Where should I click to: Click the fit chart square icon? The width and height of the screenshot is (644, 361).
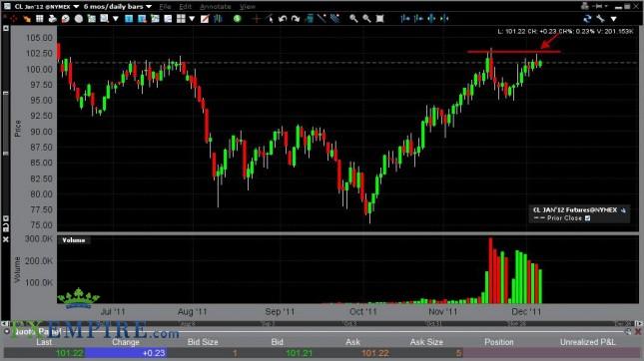pos(380,19)
